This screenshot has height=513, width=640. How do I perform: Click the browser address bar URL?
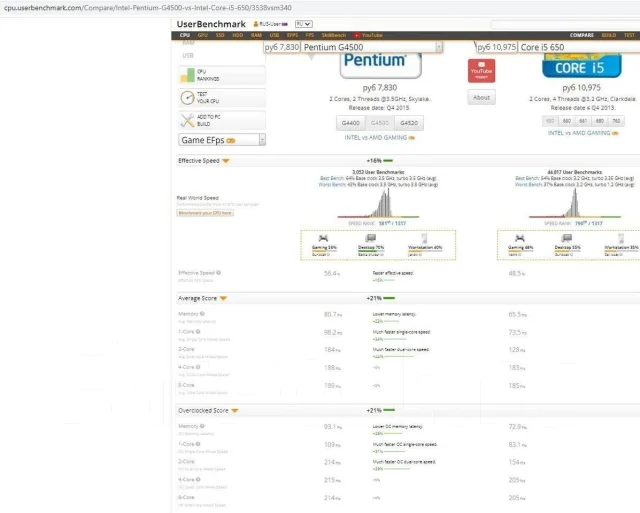click(x=148, y=8)
